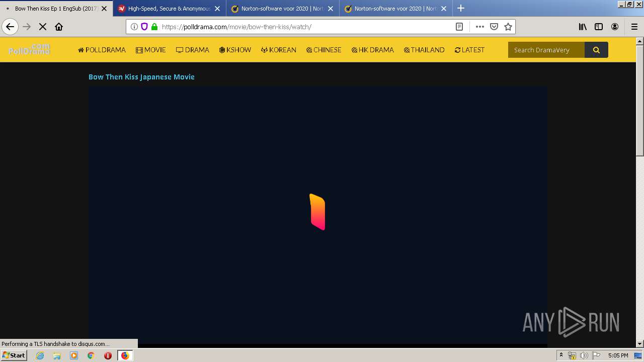This screenshot has height=362, width=644.
Task: Close the Bow Then Kiss tab
Action: 104,9
